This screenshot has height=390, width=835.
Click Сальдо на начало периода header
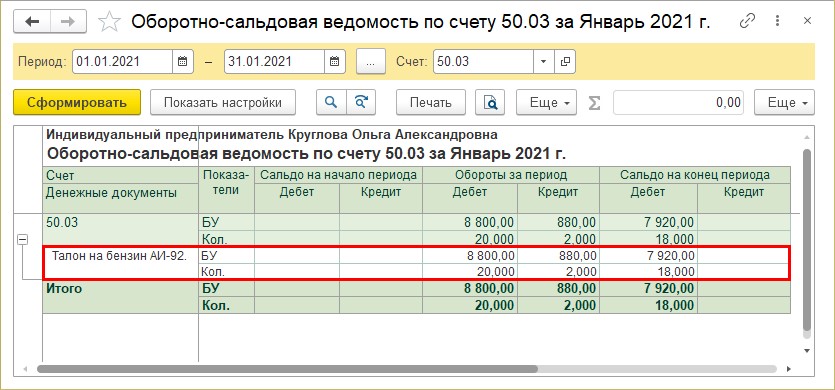[x=339, y=175]
